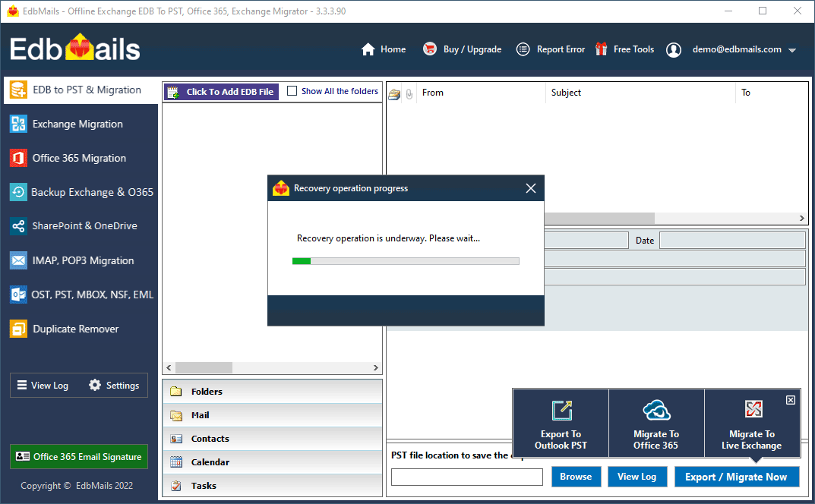Screen dimensions: 815x504
Task: Click the folder tree scroll left arrow
Action: point(169,367)
